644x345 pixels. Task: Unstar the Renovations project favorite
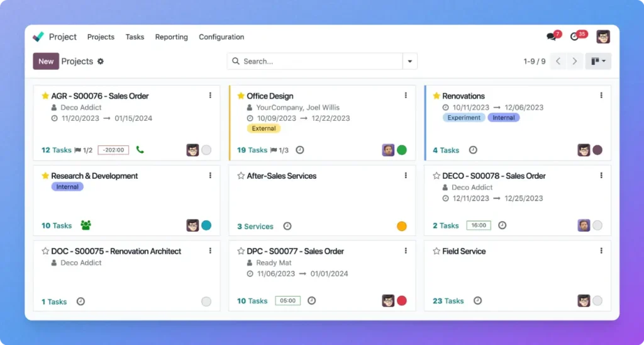click(436, 96)
